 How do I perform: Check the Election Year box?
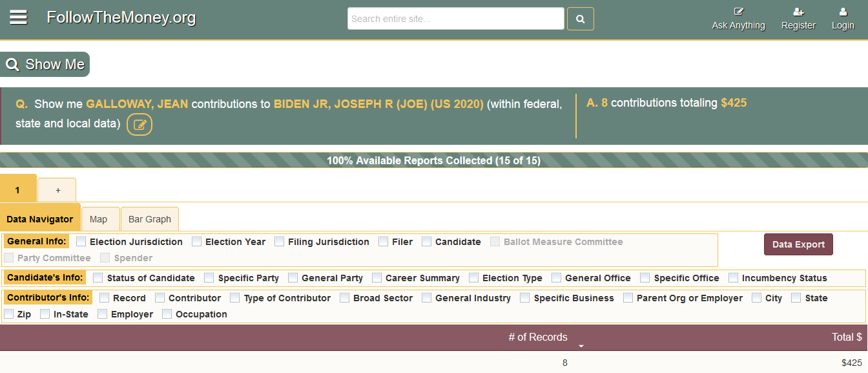click(197, 241)
